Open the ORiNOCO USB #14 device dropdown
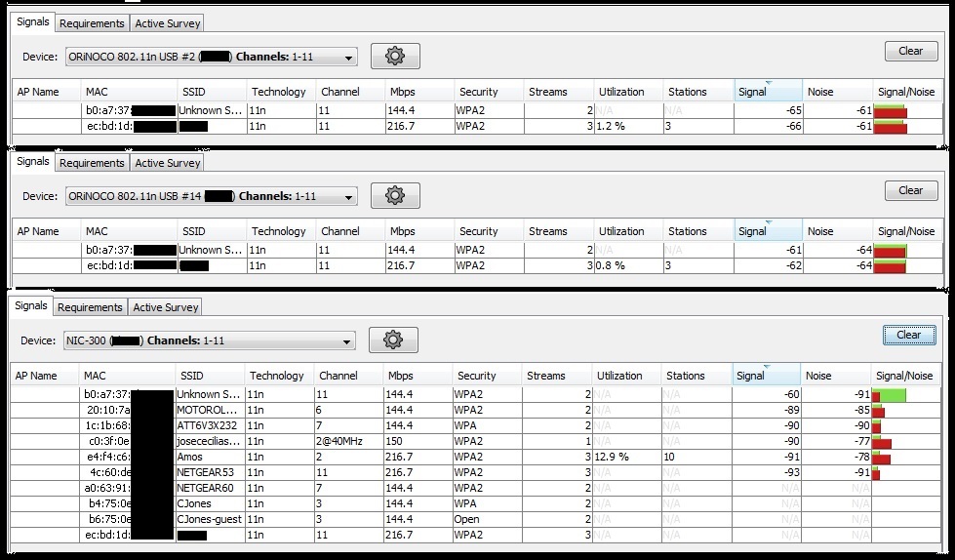This screenshot has height=560, width=955. click(x=348, y=196)
